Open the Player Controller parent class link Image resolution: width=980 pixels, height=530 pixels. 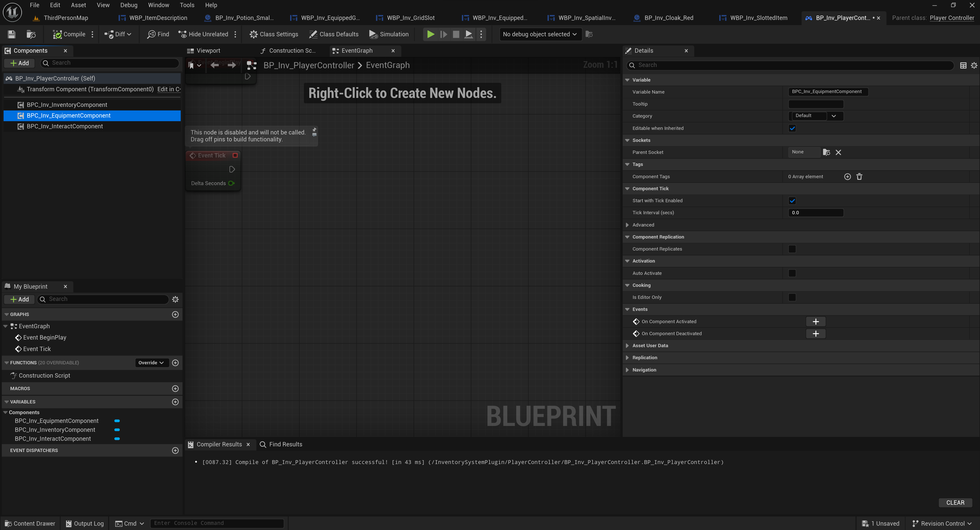(x=951, y=18)
